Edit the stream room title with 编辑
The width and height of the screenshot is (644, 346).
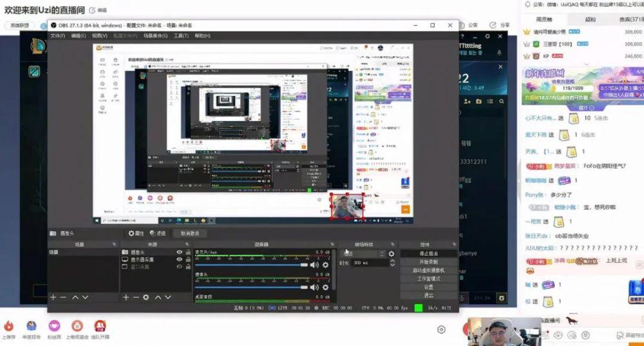[x=98, y=10]
